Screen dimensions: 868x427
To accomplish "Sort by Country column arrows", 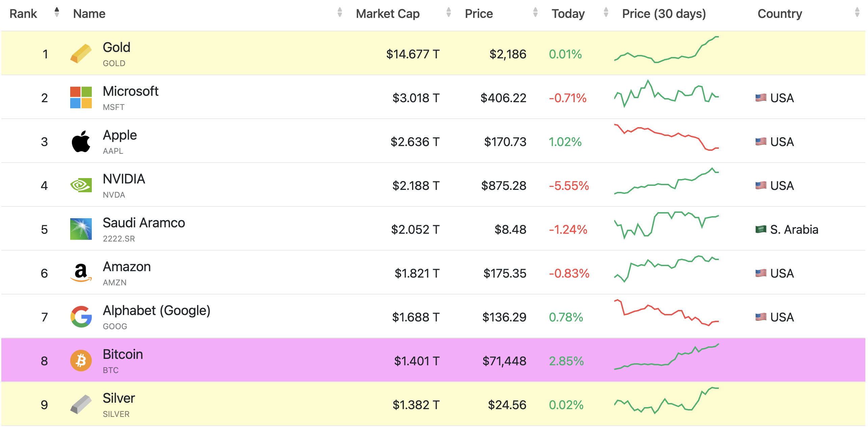I will click(857, 13).
